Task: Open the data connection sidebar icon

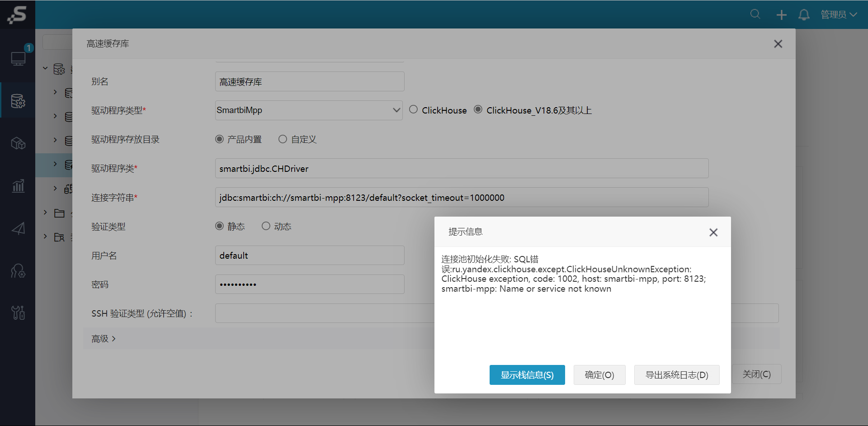Action: click(x=18, y=101)
